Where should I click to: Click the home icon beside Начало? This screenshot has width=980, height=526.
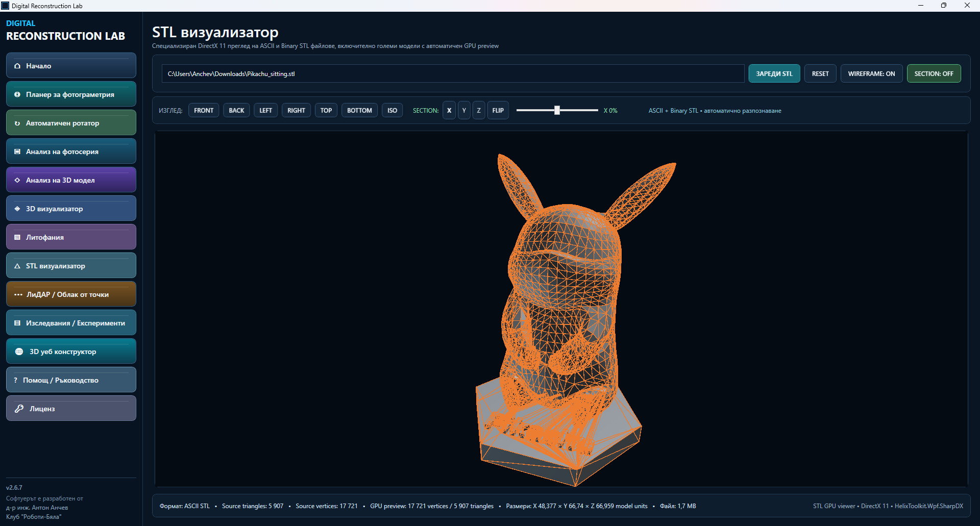coord(17,66)
